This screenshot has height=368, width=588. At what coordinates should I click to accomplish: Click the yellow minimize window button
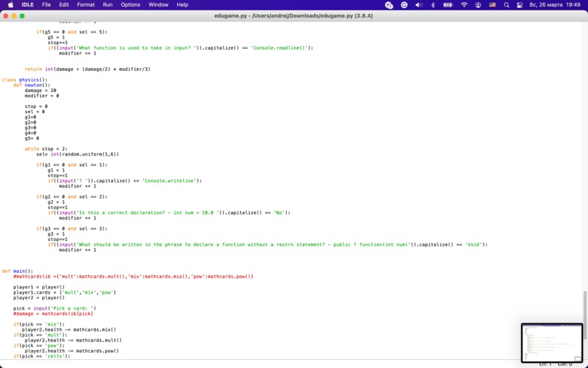14,16
